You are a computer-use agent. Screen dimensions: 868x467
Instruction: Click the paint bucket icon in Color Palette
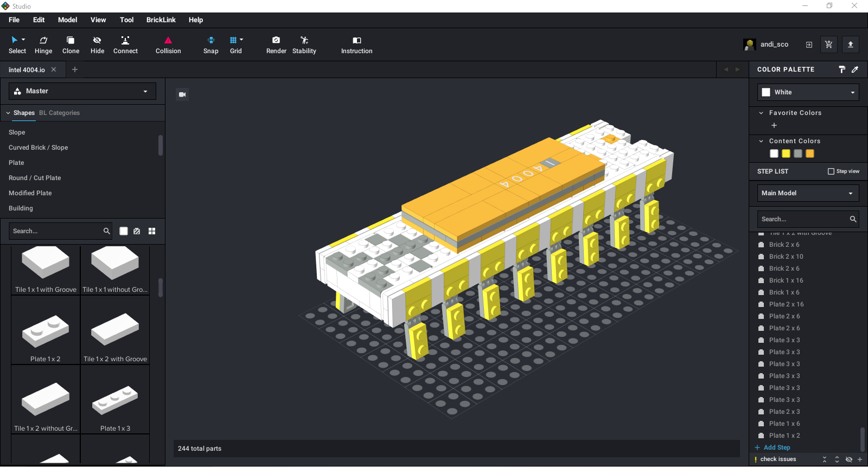tap(842, 69)
